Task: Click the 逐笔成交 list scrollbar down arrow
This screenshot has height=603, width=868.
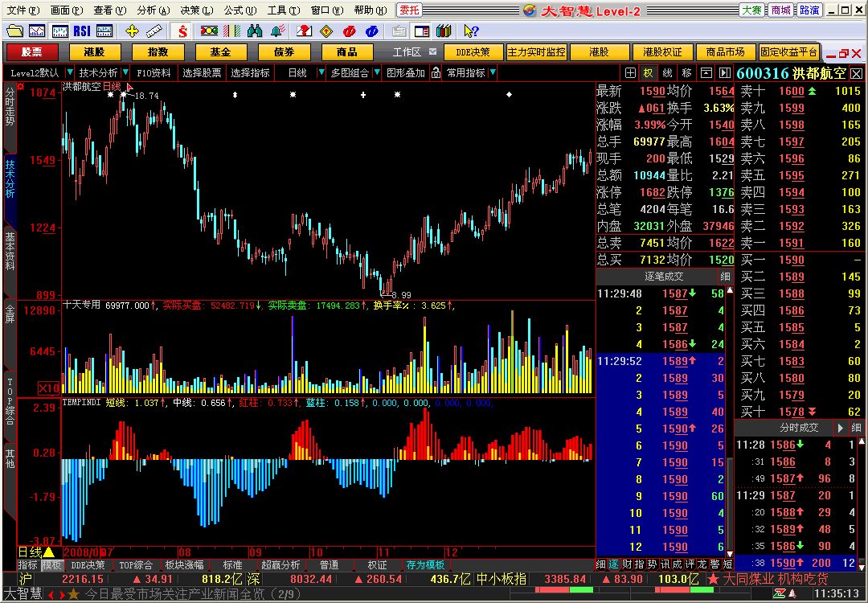Action: 730,554
